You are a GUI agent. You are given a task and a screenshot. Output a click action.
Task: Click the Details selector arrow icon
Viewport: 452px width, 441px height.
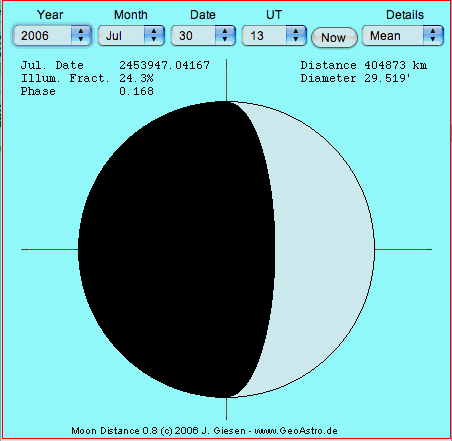pos(433,35)
